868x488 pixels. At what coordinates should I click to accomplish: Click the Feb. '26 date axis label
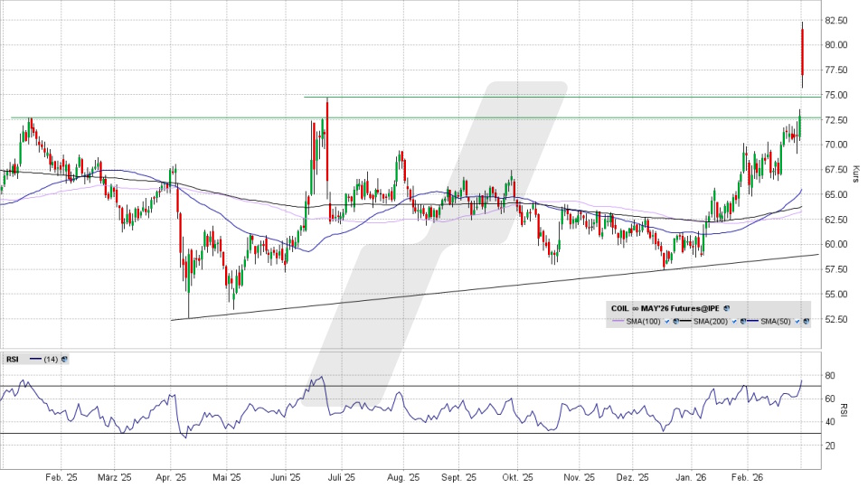coord(748,477)
